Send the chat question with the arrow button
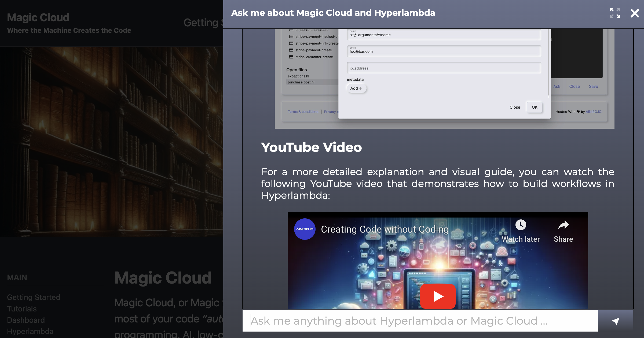644x338 pixels. tap(615, 321)
